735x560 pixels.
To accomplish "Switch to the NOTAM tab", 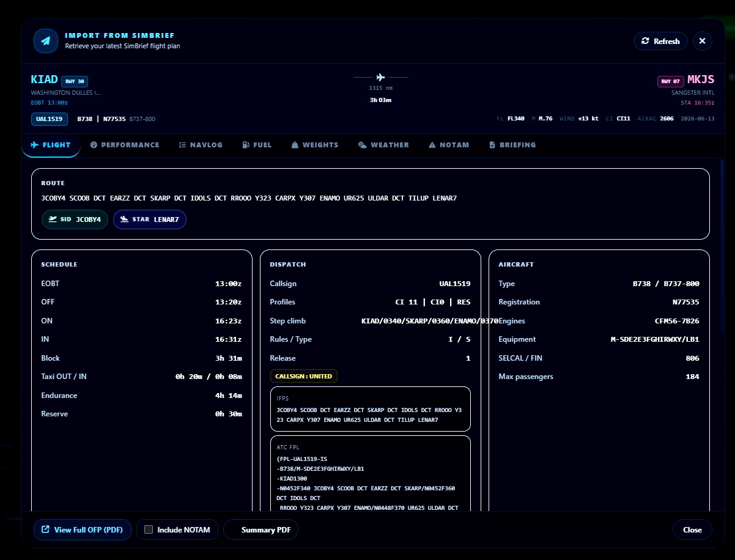I will (x=449, y=146).
